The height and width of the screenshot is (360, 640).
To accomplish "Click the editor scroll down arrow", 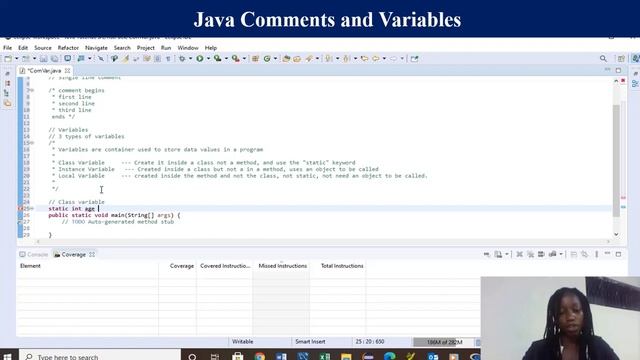I will click(616, 234).
